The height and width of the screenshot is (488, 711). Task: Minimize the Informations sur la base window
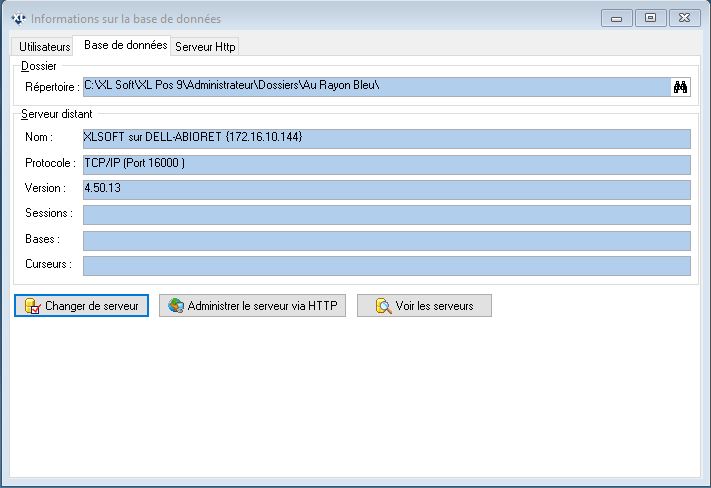point(618,18)
